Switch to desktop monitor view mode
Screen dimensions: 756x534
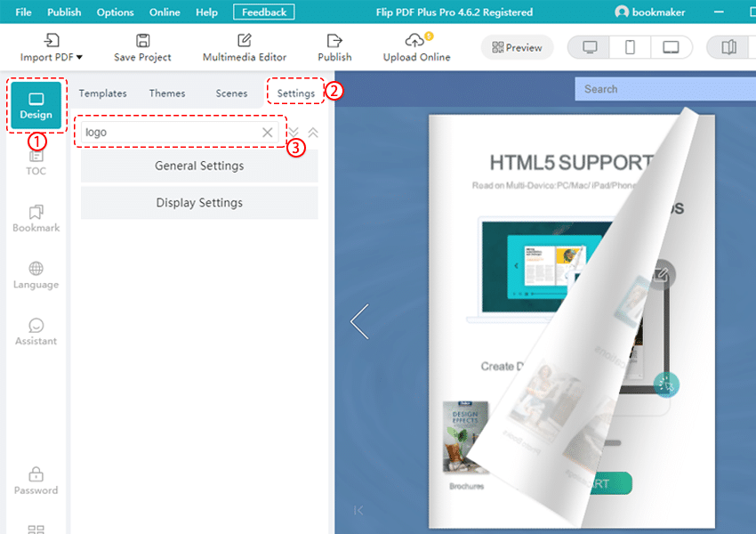(x=590, y=47)
